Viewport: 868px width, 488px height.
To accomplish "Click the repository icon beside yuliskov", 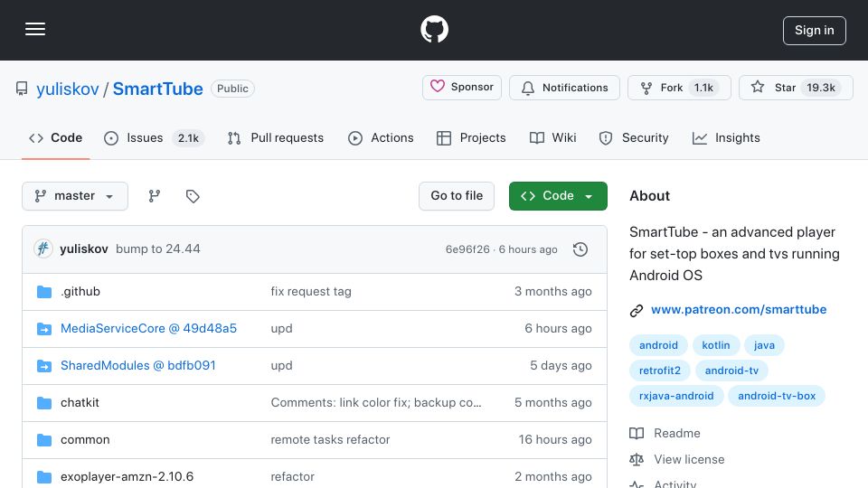I will click(22, 89).
